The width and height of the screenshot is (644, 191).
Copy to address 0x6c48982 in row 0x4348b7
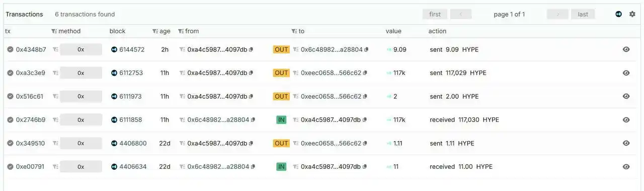tap(366, 49)
